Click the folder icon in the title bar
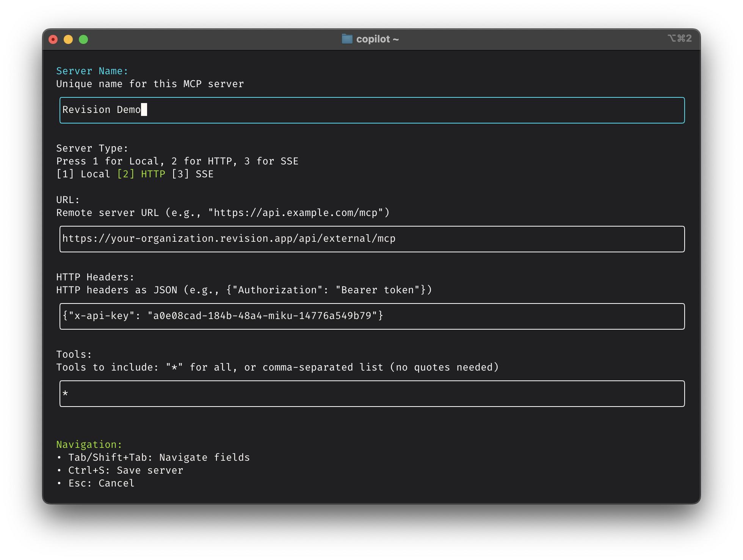This screenshot has height=560, width=743. [x=347, y=39]
